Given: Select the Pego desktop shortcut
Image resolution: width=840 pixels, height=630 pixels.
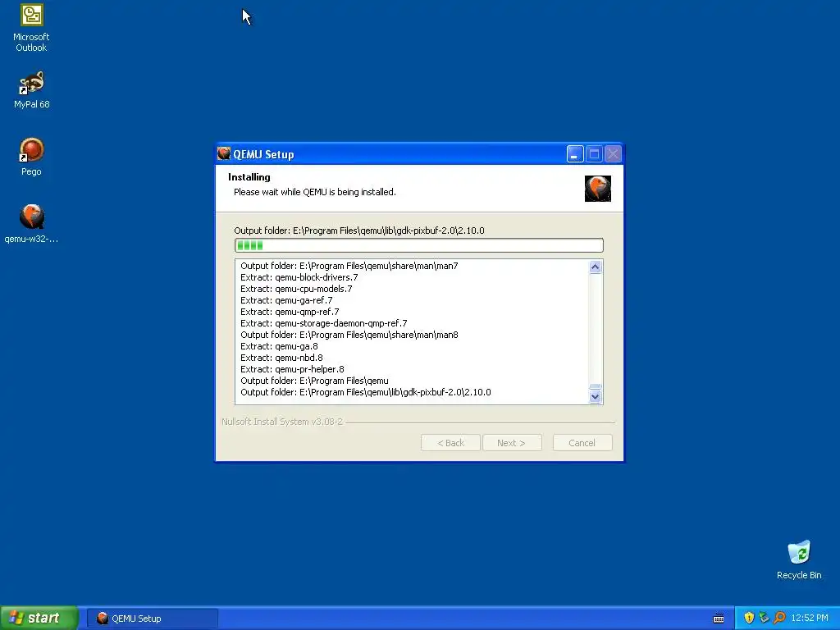Looking at the screenshot, I should [31, 157].
